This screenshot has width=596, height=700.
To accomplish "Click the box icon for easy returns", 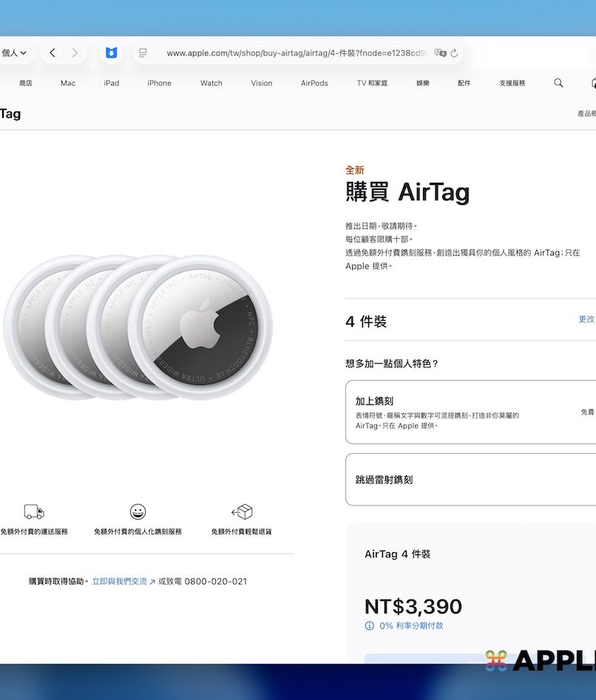I will [x=242, y=512].
